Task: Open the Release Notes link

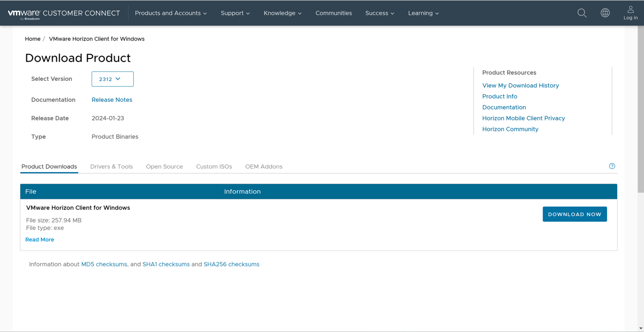Action: (112, 100)
